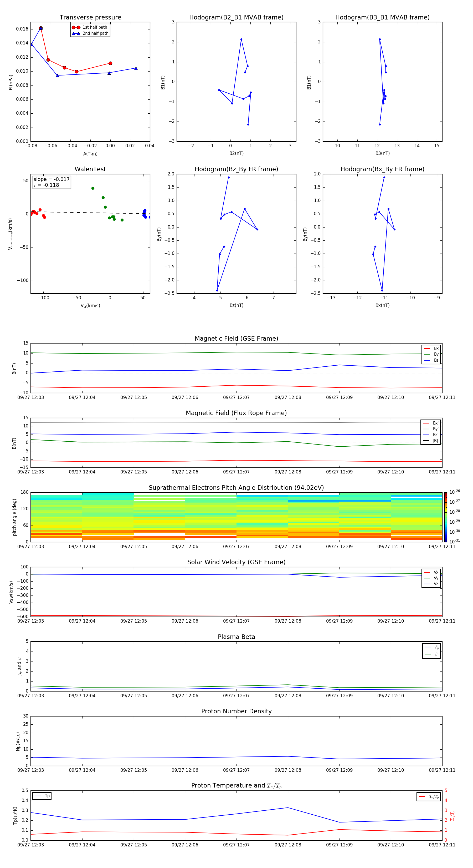Screen dimensions: 473x868
Task: Click the Bz(nT) x-axis label
Action: click(236, 305)
